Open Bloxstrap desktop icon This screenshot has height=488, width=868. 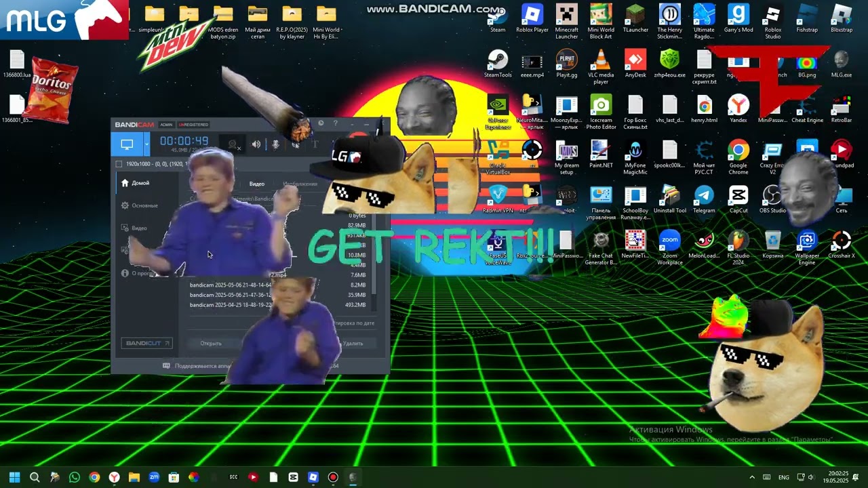842,19
